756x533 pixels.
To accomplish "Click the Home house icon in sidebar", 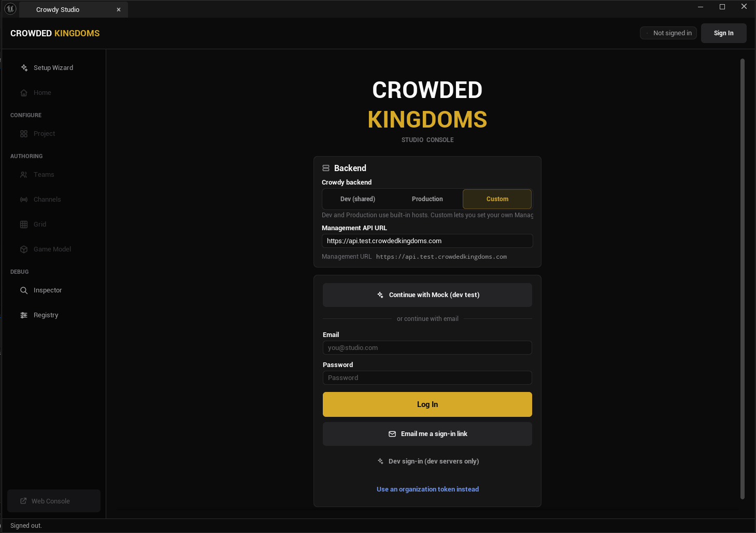I will point(24,93).
